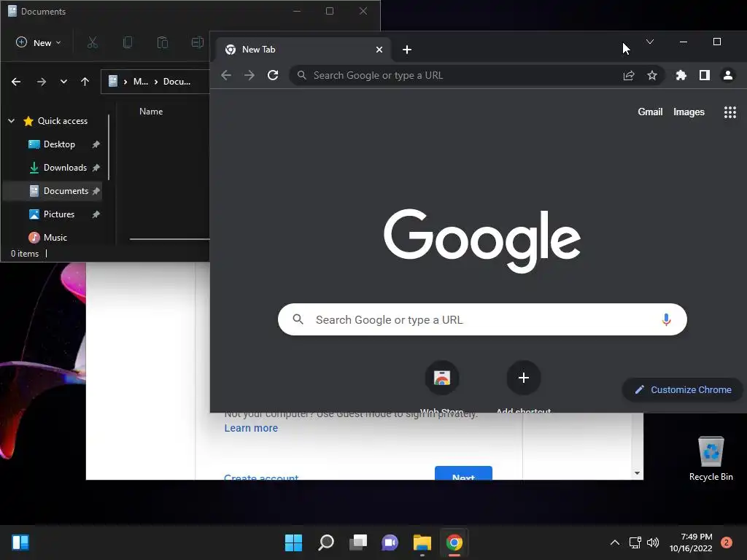Reload the page in Chrome

pos(273,75)
